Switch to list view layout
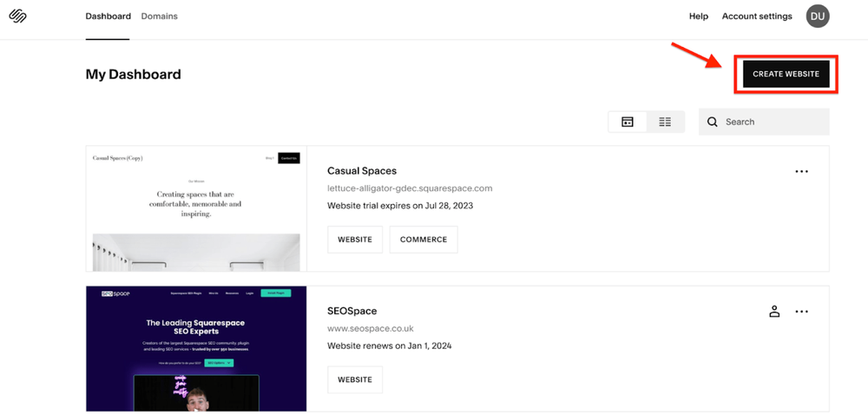This screenshot has height=415, width=868. (665, 122)
